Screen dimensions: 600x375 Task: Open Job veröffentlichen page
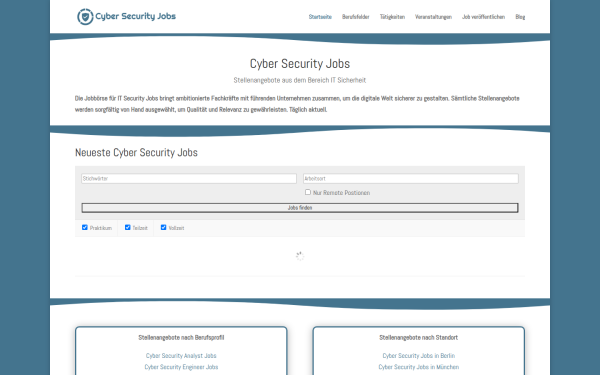coord(483,17)
